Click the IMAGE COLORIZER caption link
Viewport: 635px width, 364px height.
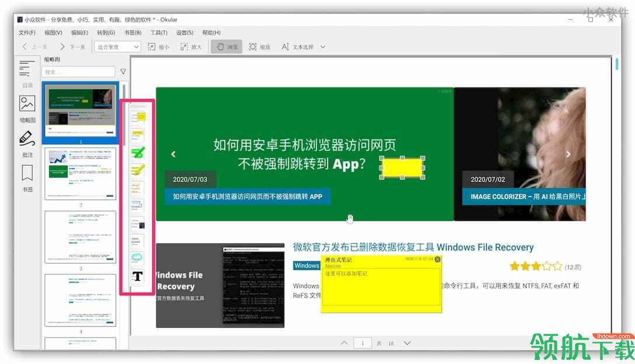(x=524, y=197)
